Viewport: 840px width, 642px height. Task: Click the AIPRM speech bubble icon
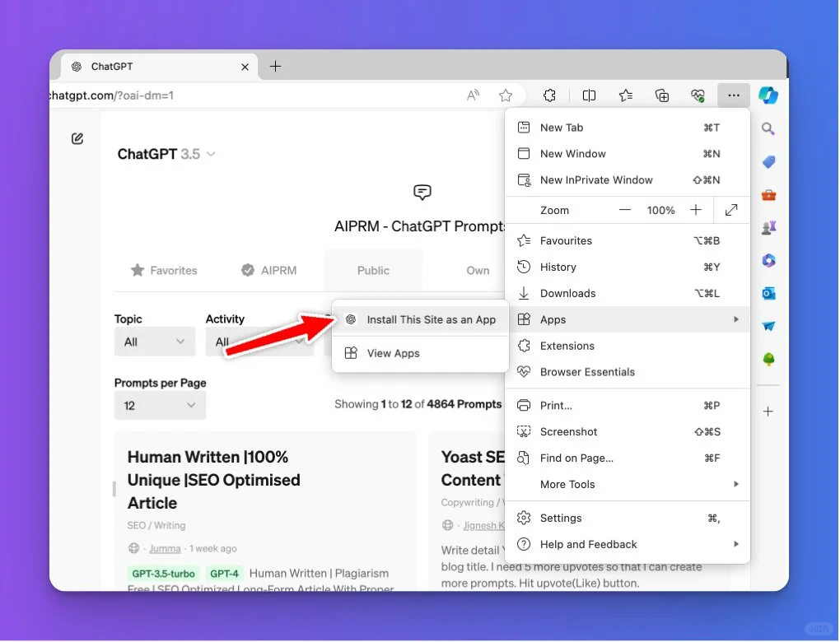point(422,193)
